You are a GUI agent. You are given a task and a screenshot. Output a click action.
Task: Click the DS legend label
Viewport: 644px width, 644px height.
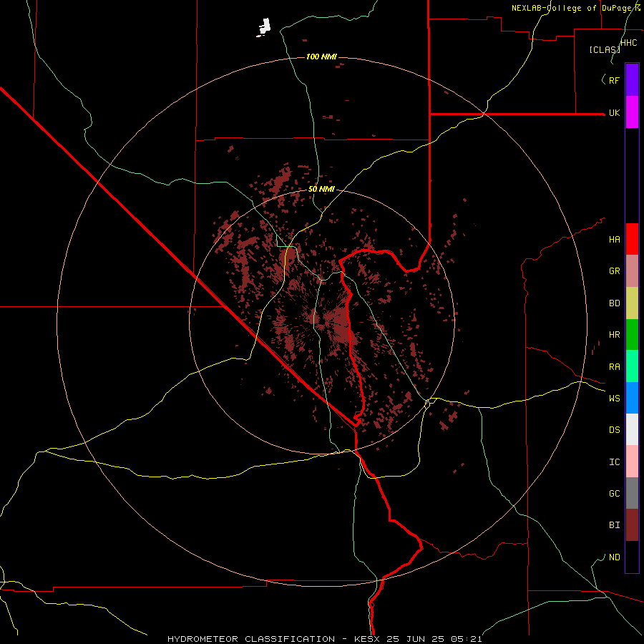click(615, 430)
